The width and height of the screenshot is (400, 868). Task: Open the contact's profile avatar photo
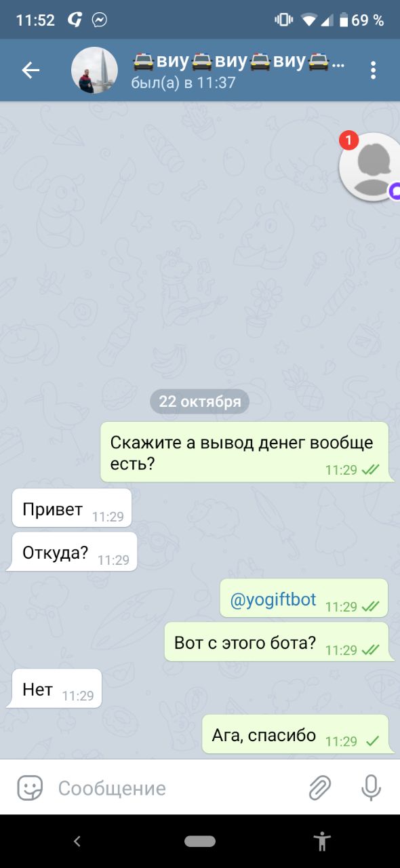95,71
